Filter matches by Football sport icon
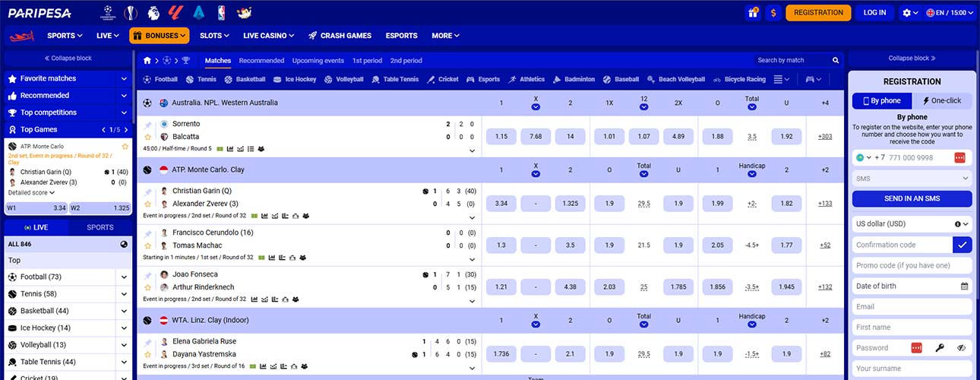This screenshot has height=380, width=980. (x=147, y=79)
